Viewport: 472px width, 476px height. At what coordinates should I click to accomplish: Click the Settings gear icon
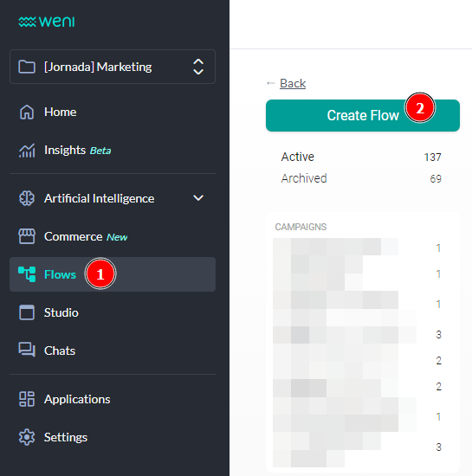pos(27,437)
